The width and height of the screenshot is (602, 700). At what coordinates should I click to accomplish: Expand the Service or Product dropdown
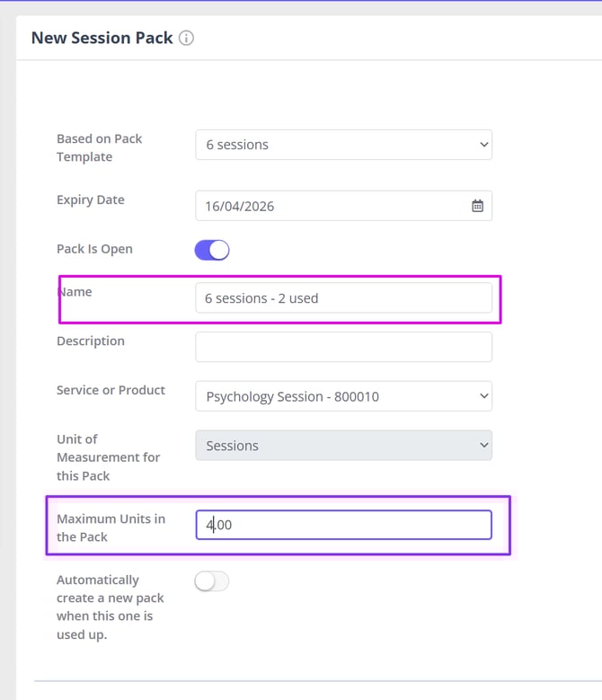pyautogui.click(x=343, y=395)
